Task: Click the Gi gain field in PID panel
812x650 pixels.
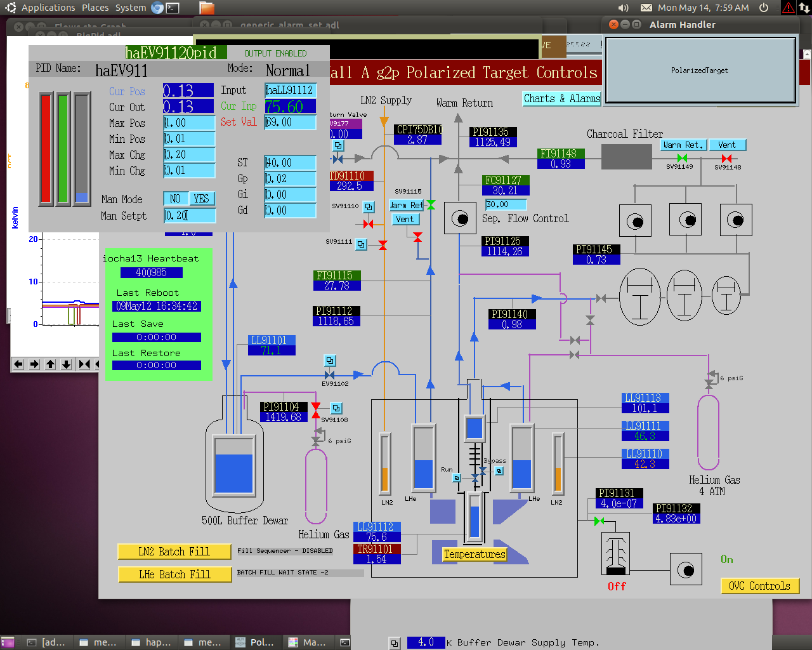Action: [x=291, y=194]
